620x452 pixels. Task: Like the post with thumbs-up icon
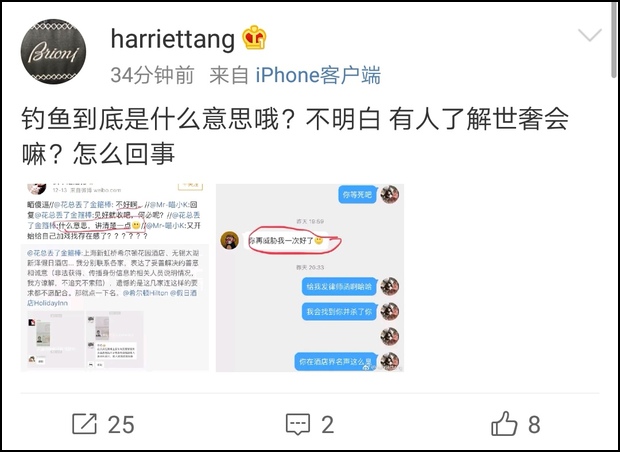click(504, 424)
